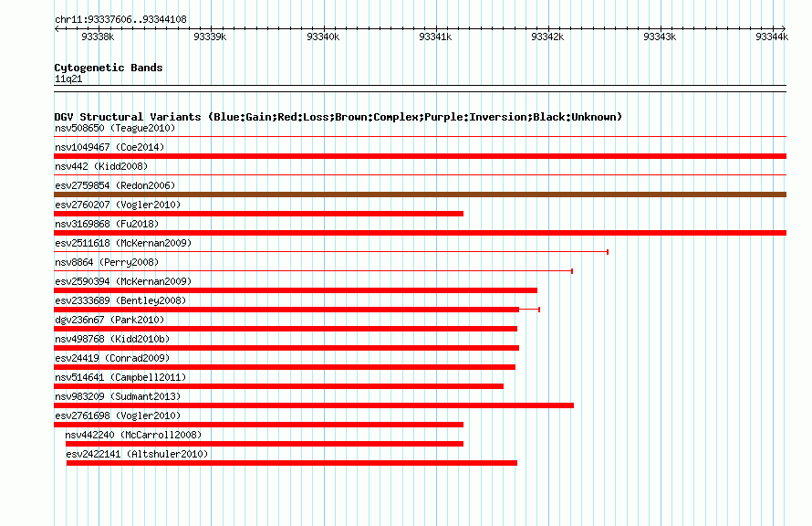Click the red bar under nsv983209 (Sudmant2013)
812x526 pixels.
(314, 405)
